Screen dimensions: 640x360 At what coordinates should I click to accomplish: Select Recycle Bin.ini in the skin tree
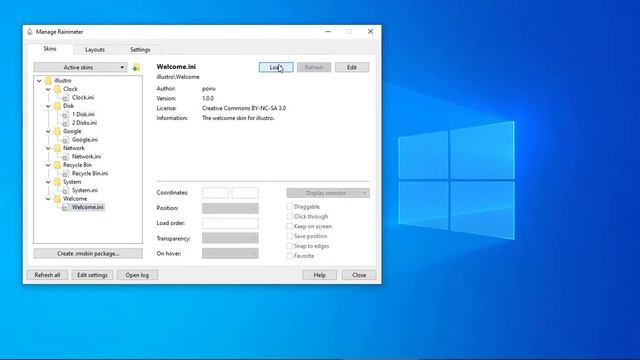click(90, 173)
